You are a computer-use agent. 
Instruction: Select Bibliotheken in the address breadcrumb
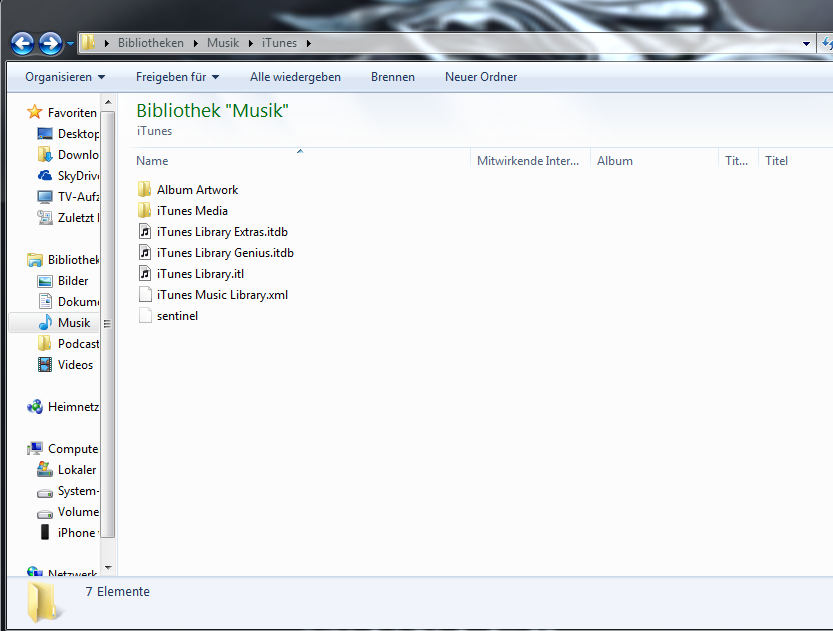(x=151, y=43)
